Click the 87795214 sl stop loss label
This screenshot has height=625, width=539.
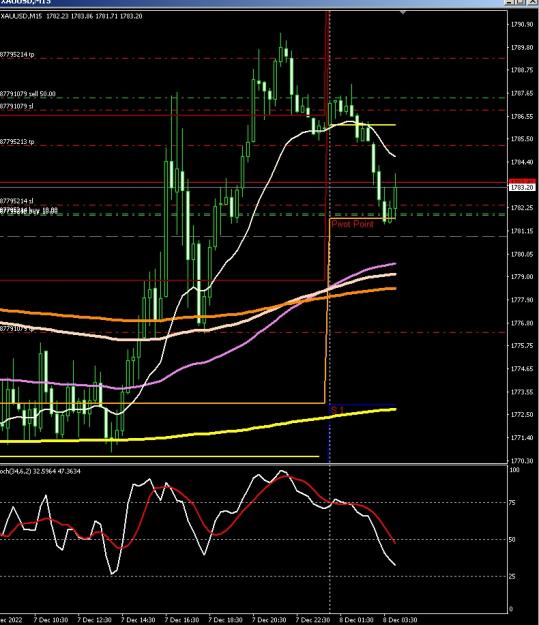[x=17, y=201]
